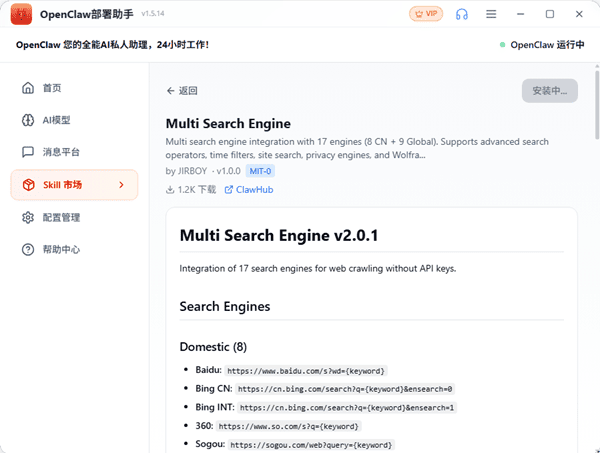The image size is (600, 453).
Task: Click the Multi Search Engine title
Action: [x=228, y=124]
